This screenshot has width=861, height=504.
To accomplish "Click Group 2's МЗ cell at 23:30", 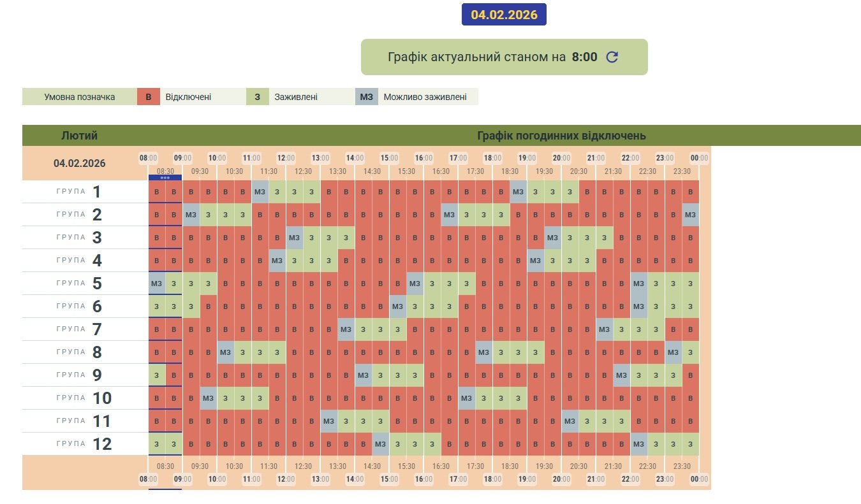I will [690, 215].
